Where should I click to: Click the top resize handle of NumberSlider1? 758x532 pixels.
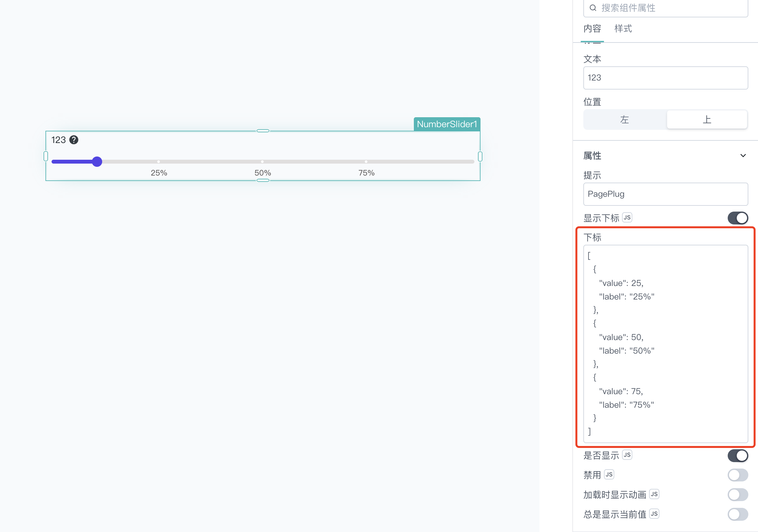pyautogui.click(x=263, y=131)
